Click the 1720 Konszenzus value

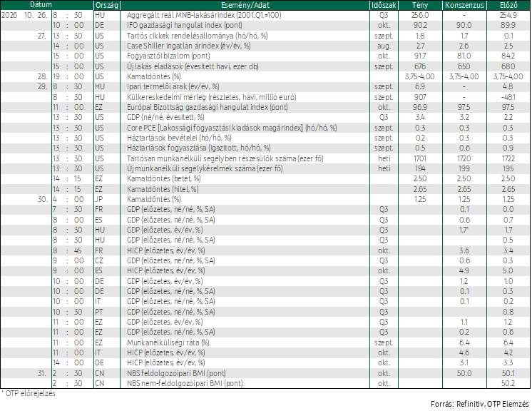point(464,158)
